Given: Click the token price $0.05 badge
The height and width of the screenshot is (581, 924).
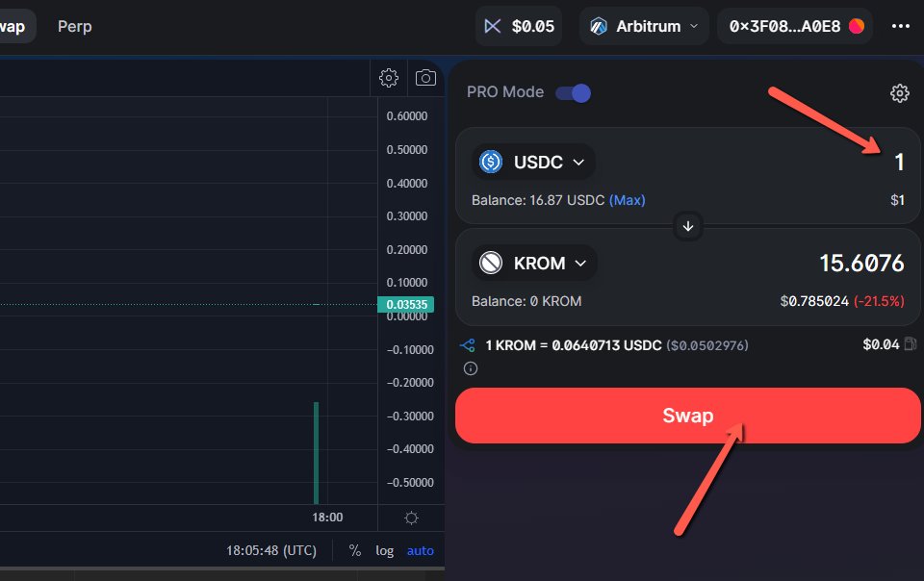Looking at the screenshot, I should [x=519, y=26].
